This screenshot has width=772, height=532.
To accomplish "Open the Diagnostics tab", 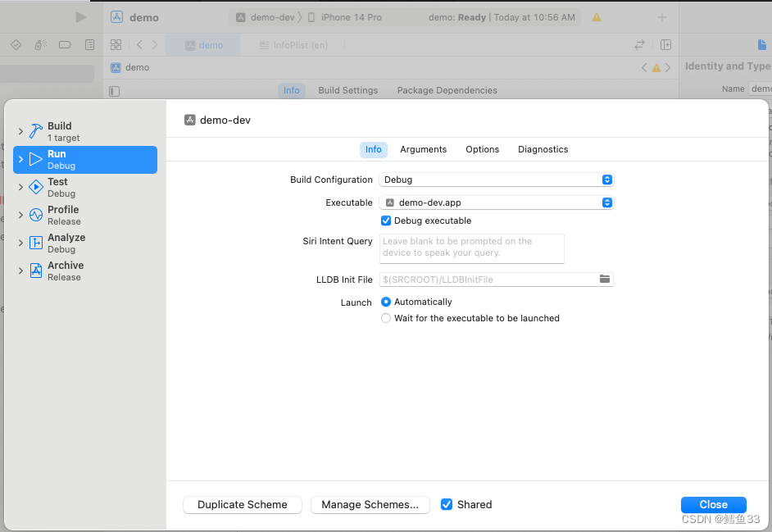I will (x=543, y=149).
